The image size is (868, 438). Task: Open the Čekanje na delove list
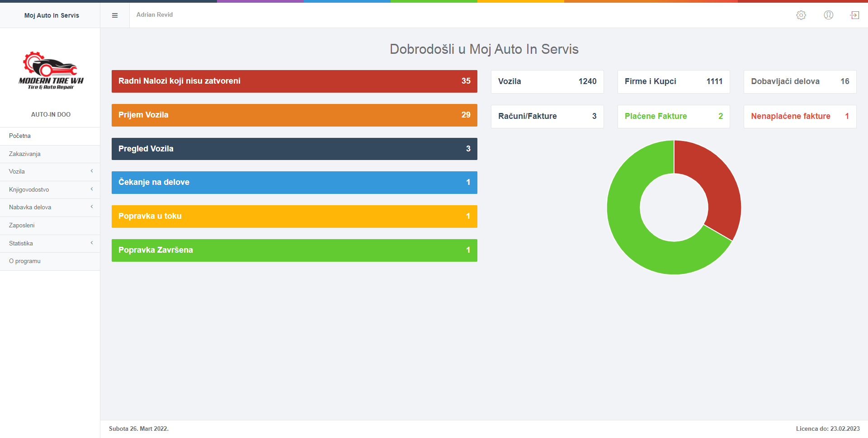[294, 183]
